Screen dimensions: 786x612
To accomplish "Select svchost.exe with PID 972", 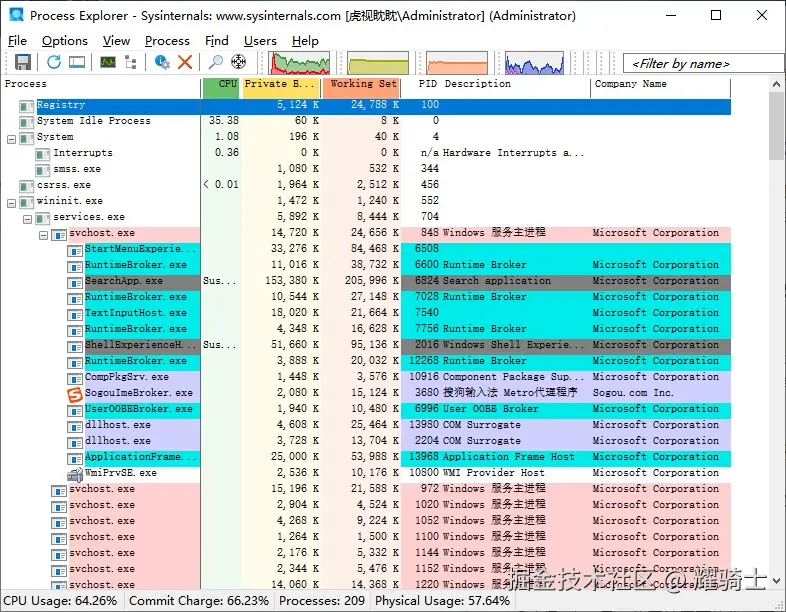I will click(366, 489).
